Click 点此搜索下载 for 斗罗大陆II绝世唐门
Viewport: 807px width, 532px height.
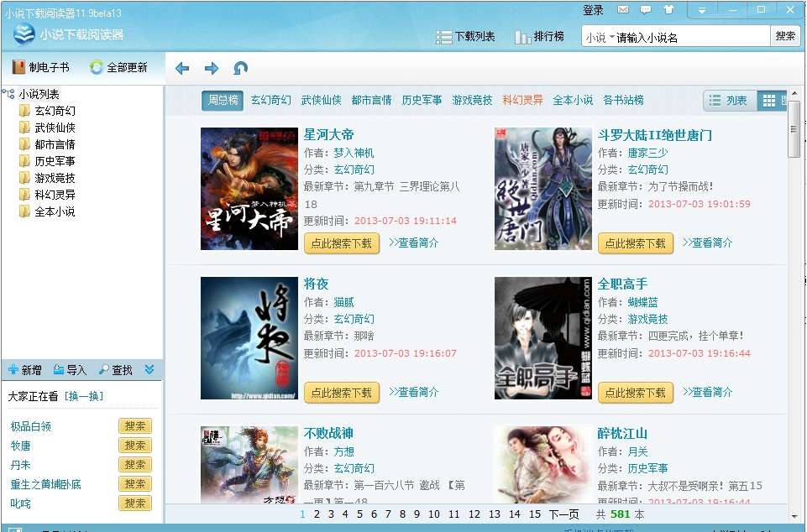(x=636, y=243)
